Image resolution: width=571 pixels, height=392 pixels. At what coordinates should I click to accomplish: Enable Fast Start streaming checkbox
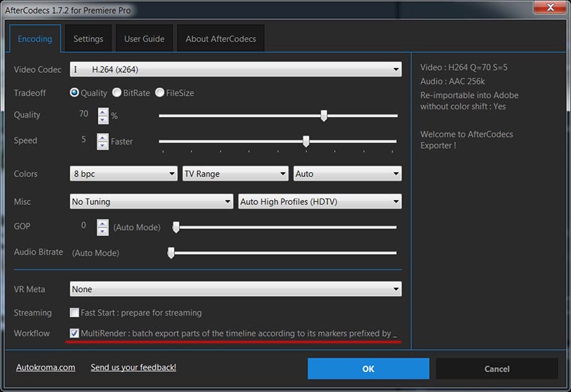coord(74,313)
